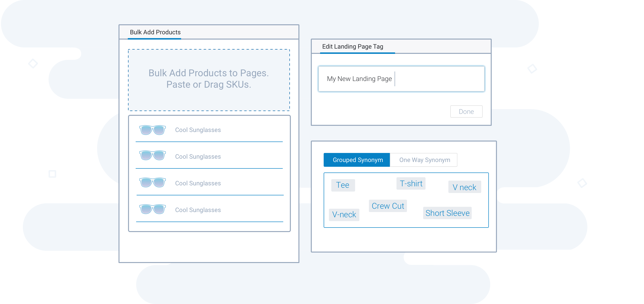Image resolution: width=644 pixels, height=304 pixels.
Task: Click the Paste or Drag SKUs drop zone
Action: pyautogui.click(x=209, y=80)
